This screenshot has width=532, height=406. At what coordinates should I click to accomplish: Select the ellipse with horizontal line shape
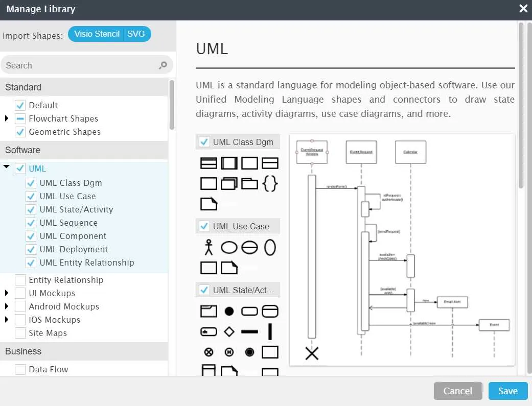click(249, 247)
